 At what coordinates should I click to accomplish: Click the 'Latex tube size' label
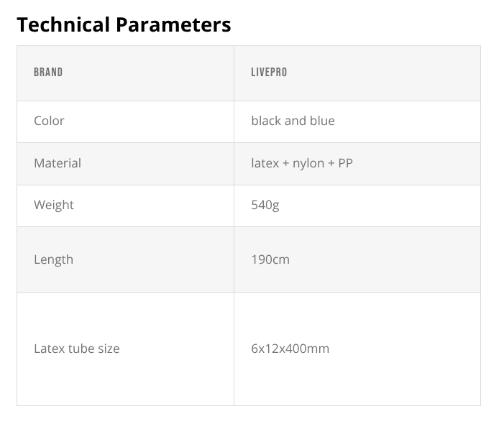[x=77, y=349]
